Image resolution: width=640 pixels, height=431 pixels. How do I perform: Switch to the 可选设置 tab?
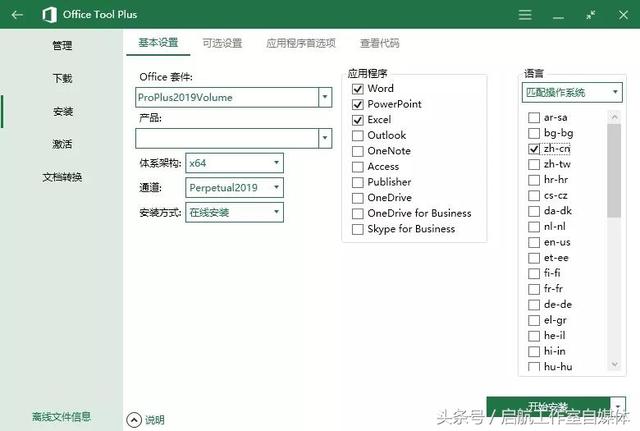coord(222,43)
